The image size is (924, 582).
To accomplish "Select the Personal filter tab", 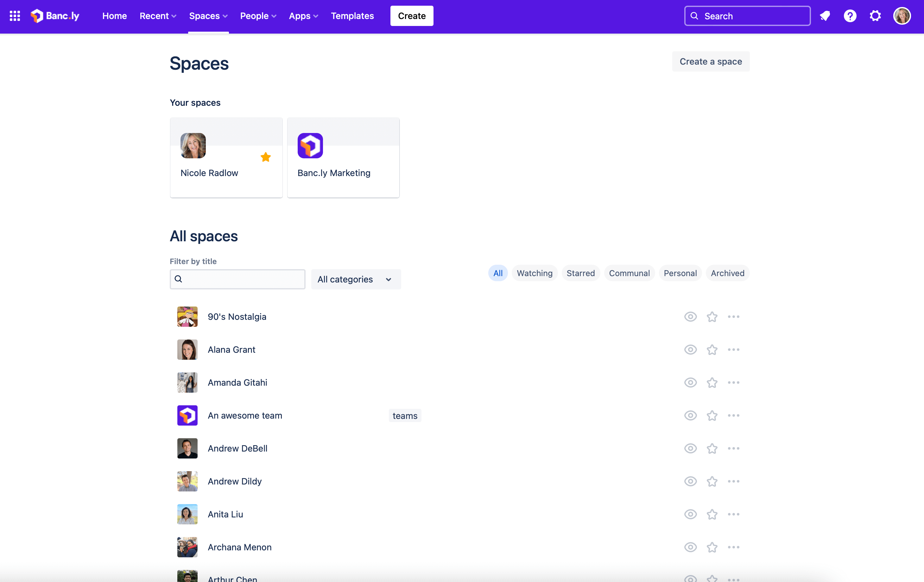I will (680, 273).
